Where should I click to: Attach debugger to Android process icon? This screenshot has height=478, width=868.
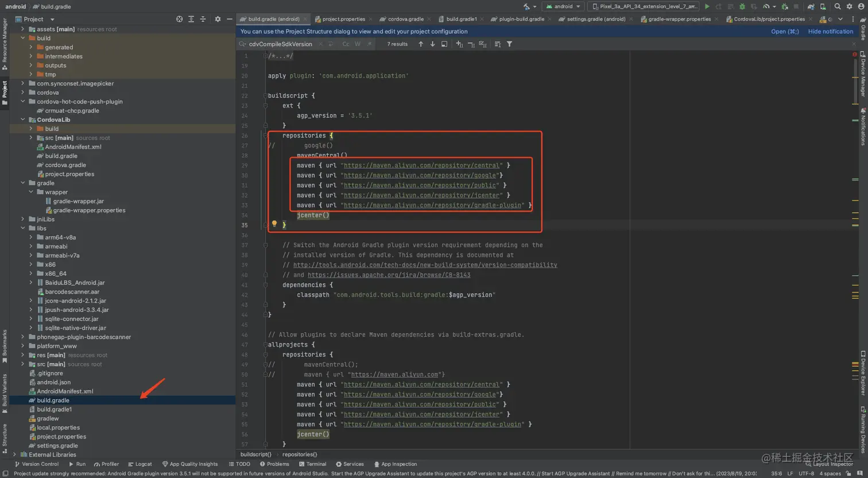(785, 6)
